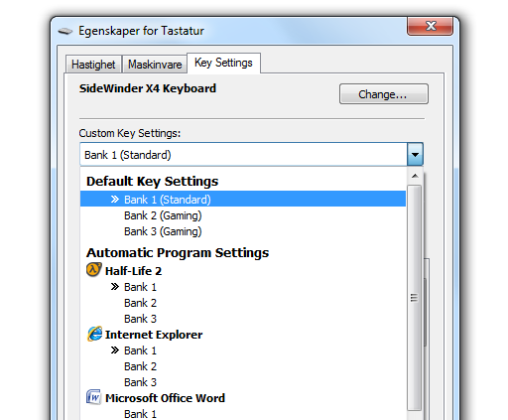Click the Change... button
Viewport: 508px width, 420px height.
pyautogui.click(x=384, y=94)
